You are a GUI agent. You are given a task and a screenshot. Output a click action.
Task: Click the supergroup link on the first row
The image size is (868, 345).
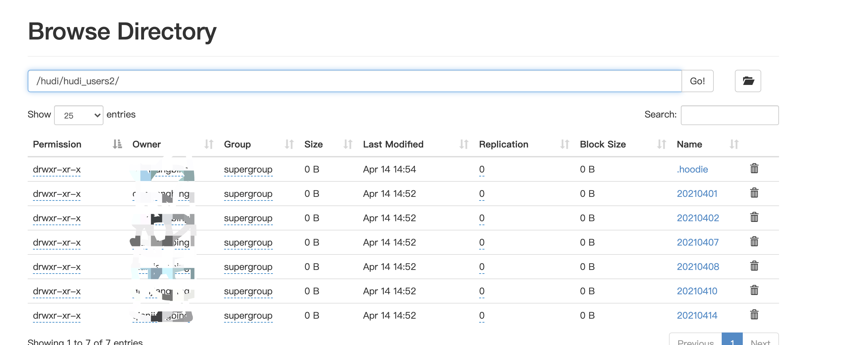pos(248,169)
